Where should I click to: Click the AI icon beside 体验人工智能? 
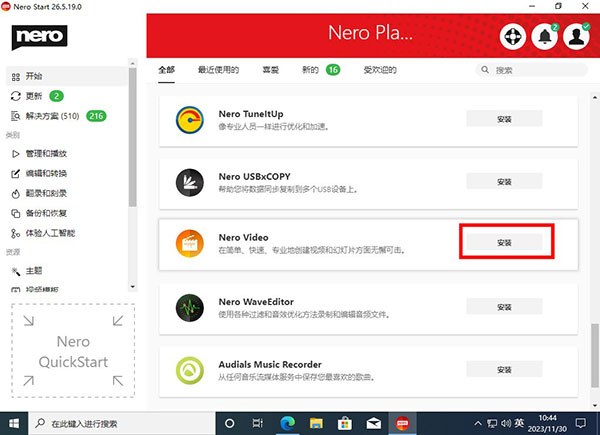(x=15, y=233)
